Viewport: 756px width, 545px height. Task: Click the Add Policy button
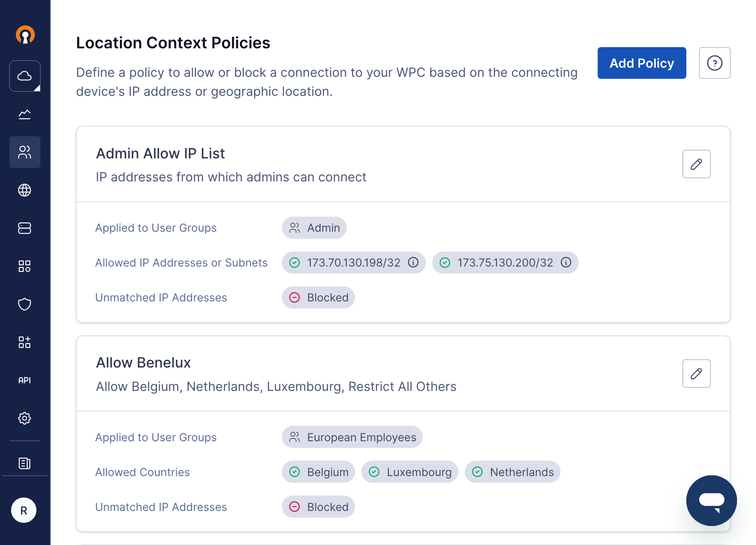[x=642, y=63]
